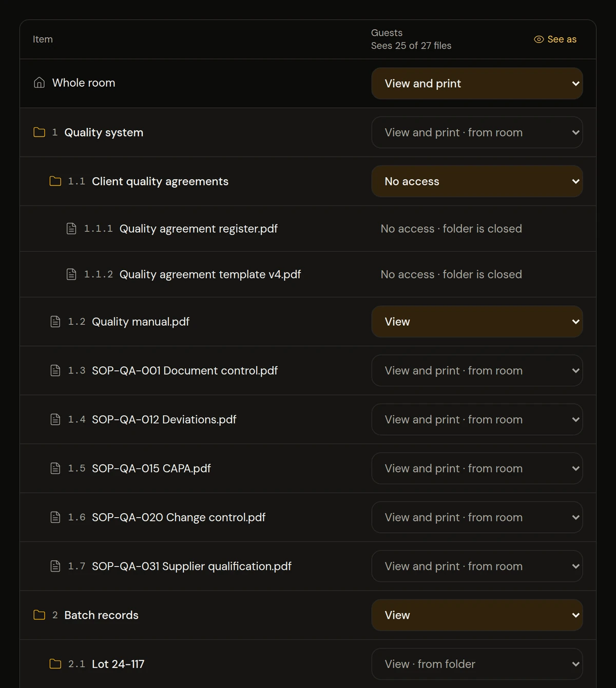Click the Quality system folder icon

(x=39, y=132)
